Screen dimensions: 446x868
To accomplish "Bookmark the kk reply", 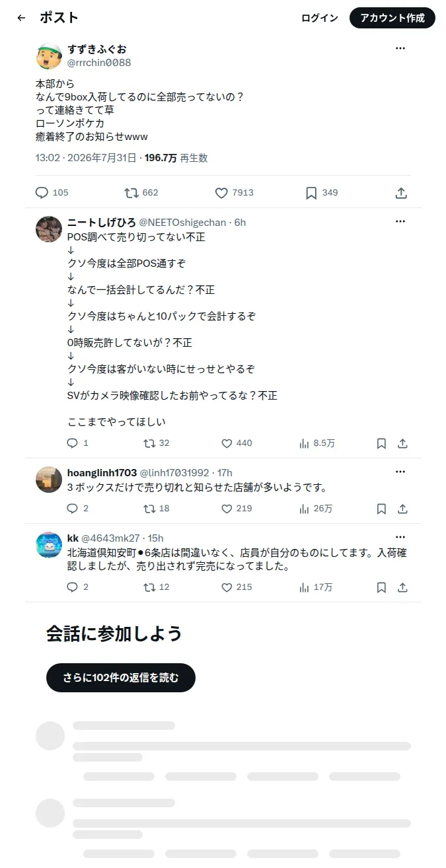I will click(x=381, y=587).
